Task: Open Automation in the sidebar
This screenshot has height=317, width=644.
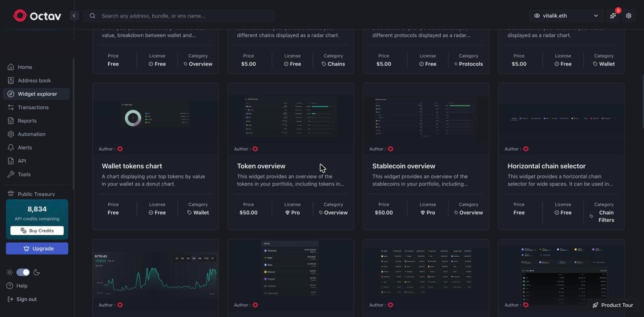Action: (36, 134)
